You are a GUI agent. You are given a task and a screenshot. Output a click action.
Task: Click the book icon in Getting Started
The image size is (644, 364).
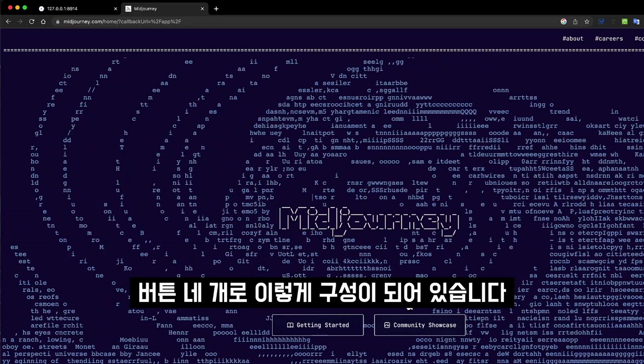pos(290,325)
